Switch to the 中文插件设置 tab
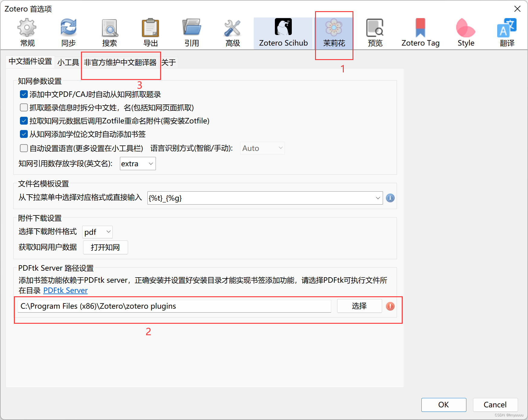 coord(30,62)
